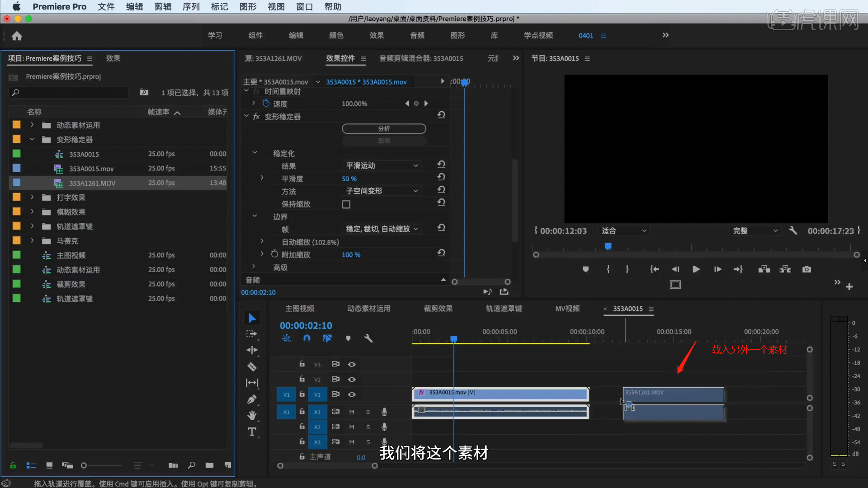Select the Razor tool in the timeline toolbar
Image resolution: width=868 pixels, height=488 pixels.
click(252, 366)
